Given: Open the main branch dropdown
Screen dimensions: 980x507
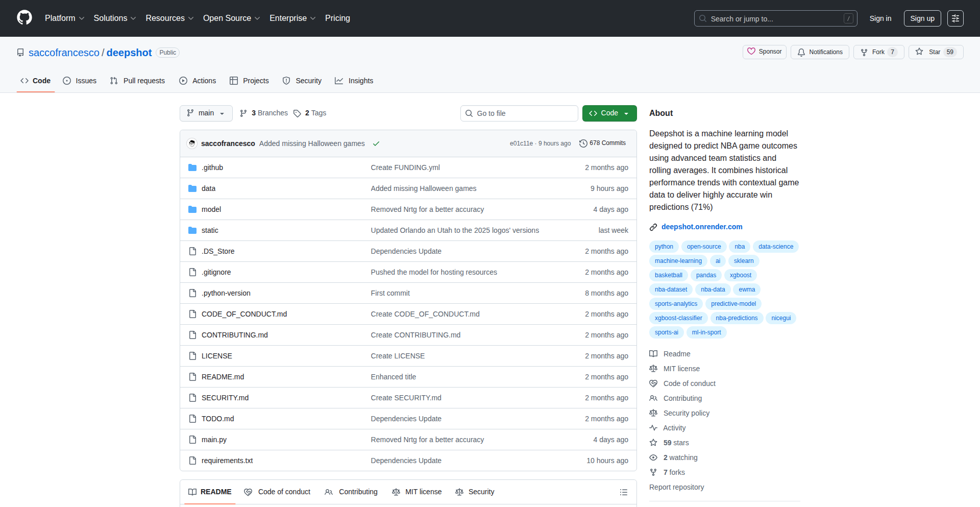Looking at the screenshot, I should (x=206, y=113).
